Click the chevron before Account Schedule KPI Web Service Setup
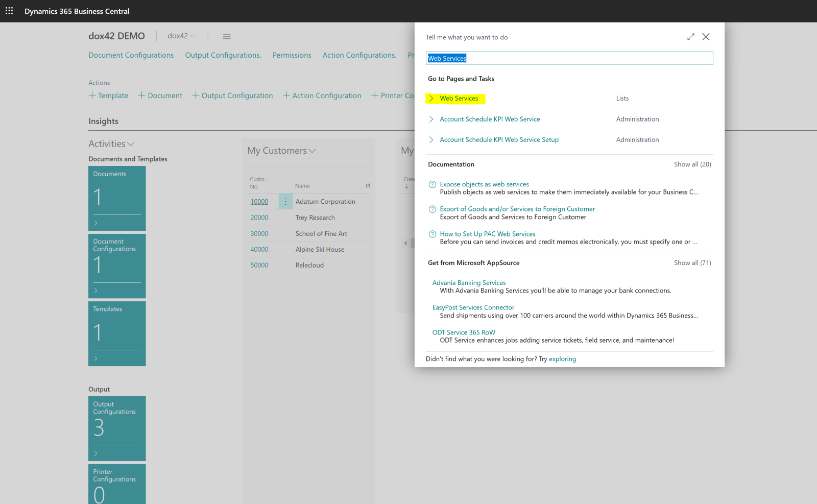Screen dimensions: 817x504 [431, 139]
